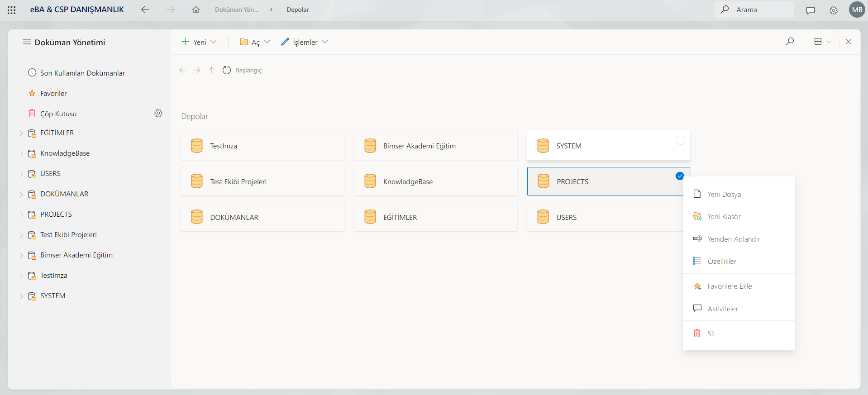Image resolution: width=868 pixels, height=395 pixels.
Task: Click Depolar breadcrumb
Action: pos(298,10)
